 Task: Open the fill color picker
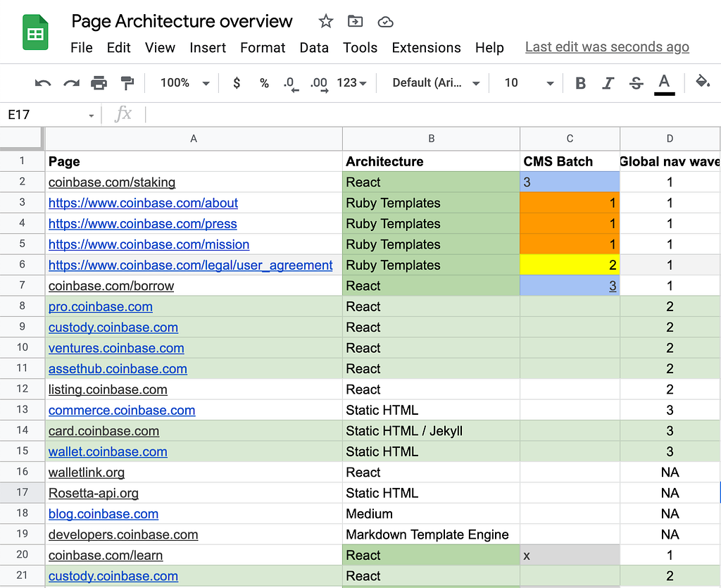pos(702,82)
